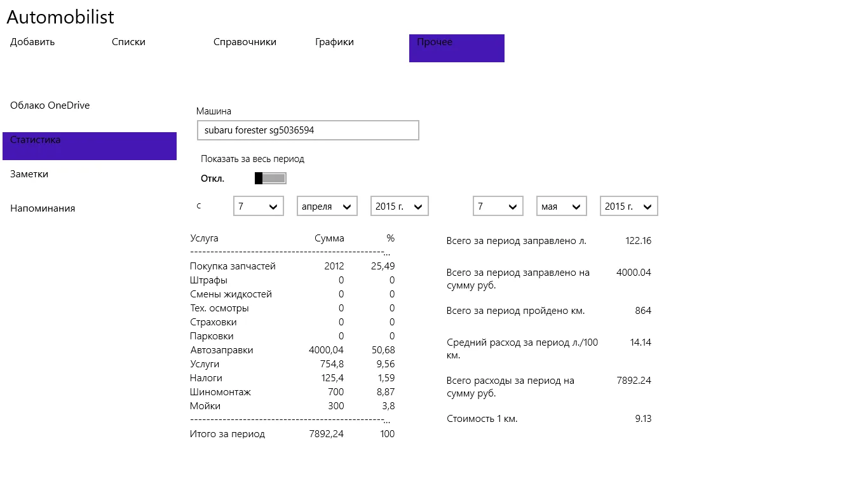868x488 pixels.
Task: Click the cost per km value 9.13
Action: tap(643, 419)
